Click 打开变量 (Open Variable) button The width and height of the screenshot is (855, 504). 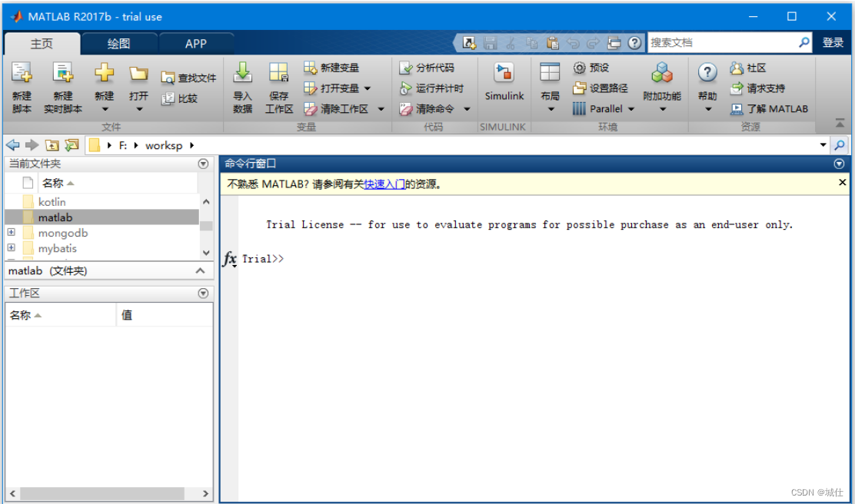tap(331, 88)
